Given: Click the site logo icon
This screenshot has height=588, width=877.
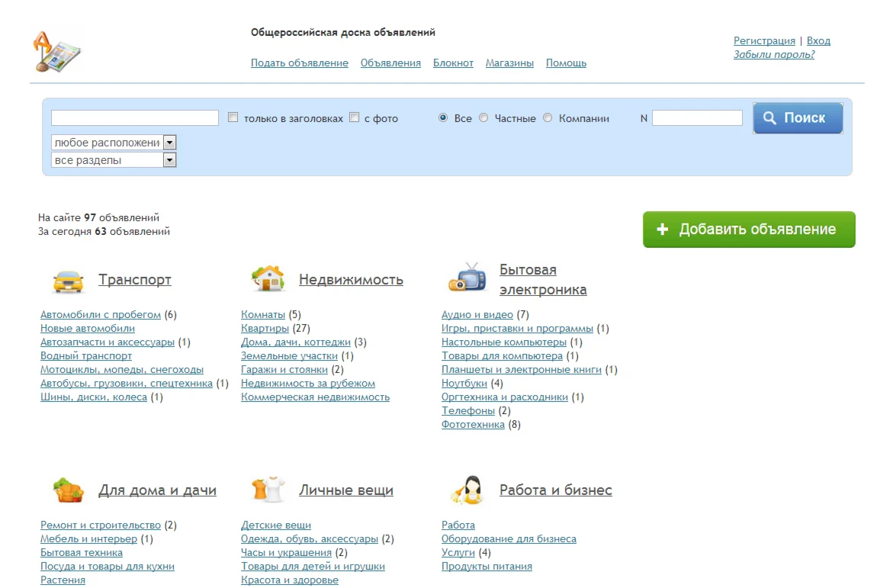Looking at the screenshot, I should [56, 51].
